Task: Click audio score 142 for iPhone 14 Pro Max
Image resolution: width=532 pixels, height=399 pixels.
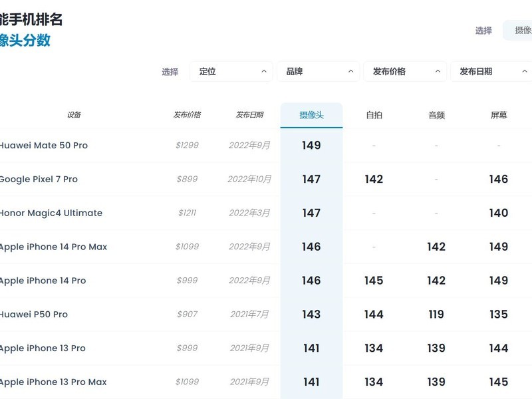Action: pos(436,247)
